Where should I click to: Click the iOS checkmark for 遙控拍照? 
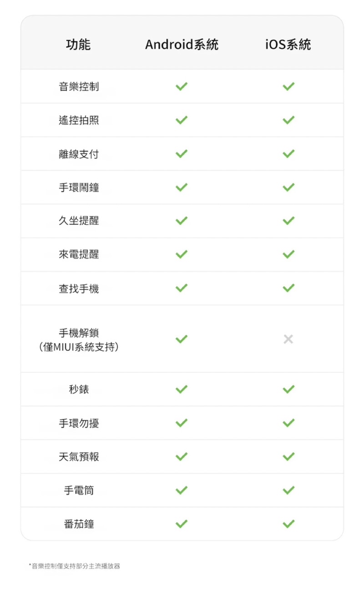pyautogui.click(x=288, y=120)
